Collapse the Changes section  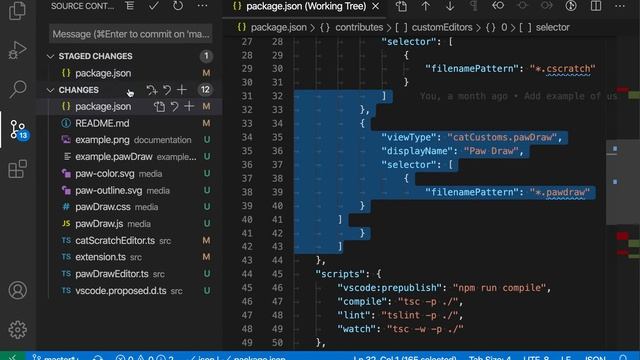(x=50, y=90)
